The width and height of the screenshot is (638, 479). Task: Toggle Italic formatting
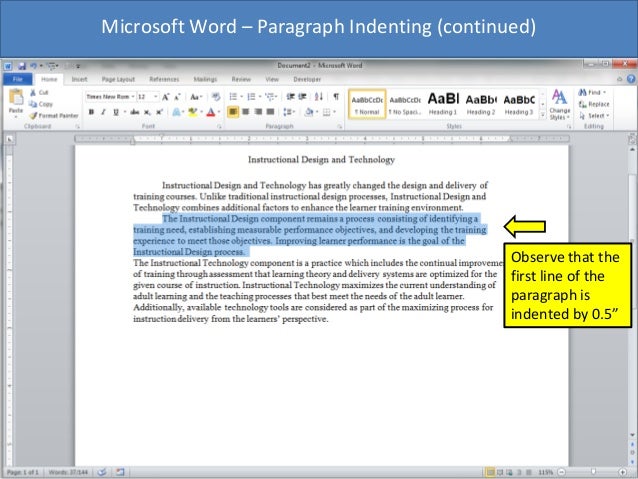point(103,112)
